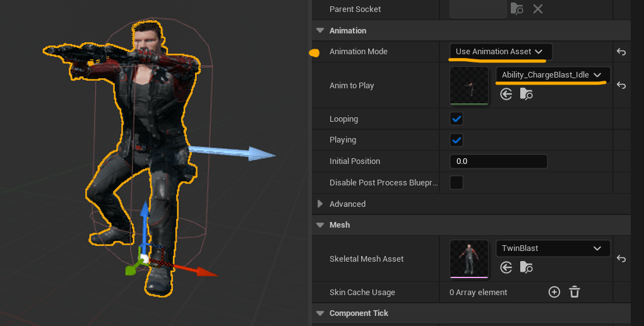Reset Anim to Play to default
644x326 pixels.
[x=621, y=85]
